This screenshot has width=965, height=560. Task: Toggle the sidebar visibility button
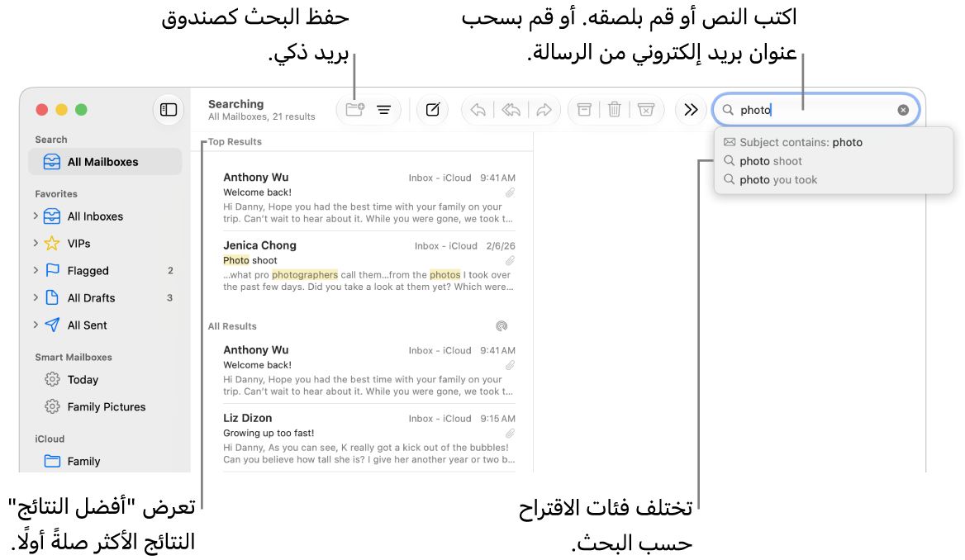point(168,110)
